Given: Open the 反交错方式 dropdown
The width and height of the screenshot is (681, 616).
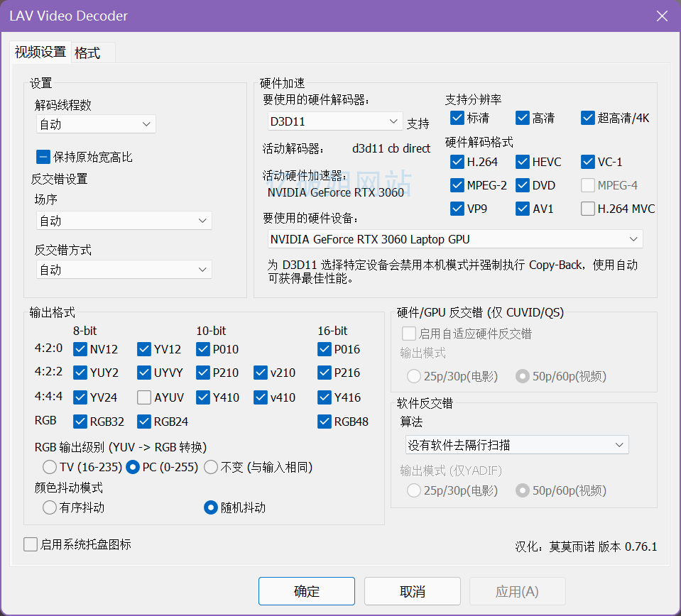Looking at the screenshot, I should click(124, 270).
